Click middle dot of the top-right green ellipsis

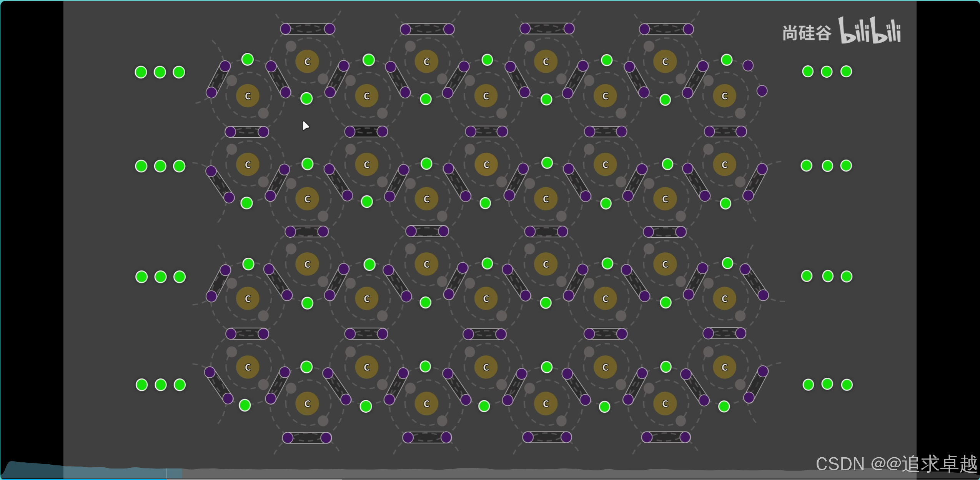(x=827, y=72)
